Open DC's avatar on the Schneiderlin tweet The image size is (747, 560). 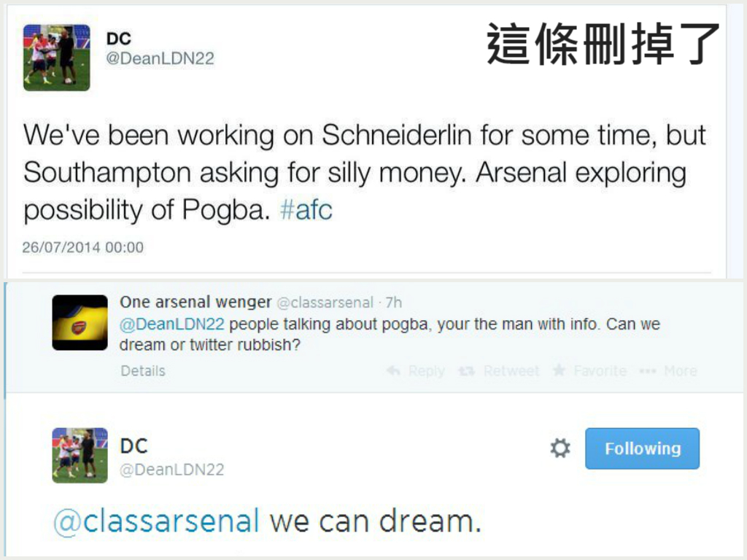(56, 58)
